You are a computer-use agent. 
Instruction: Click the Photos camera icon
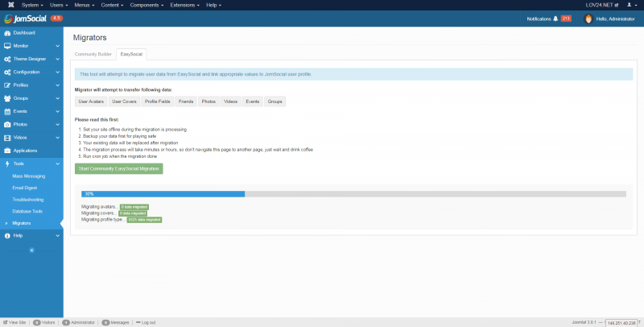click(x=7, y=125)
